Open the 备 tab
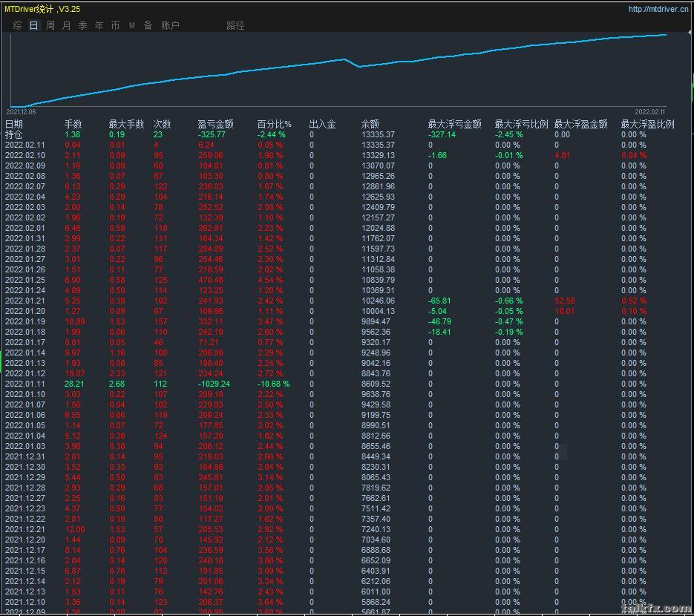Screen dimensions: 694x616 148,25
